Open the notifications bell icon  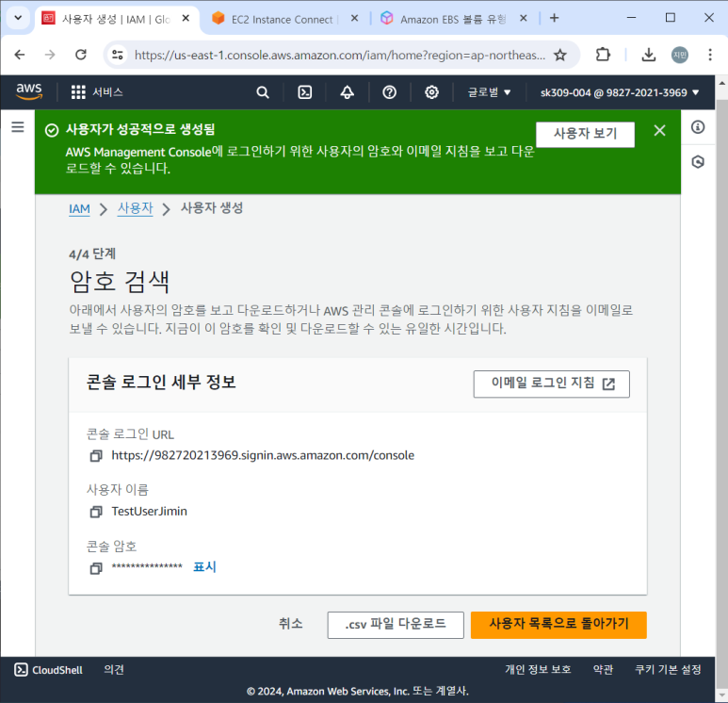(x=348, y=92)
